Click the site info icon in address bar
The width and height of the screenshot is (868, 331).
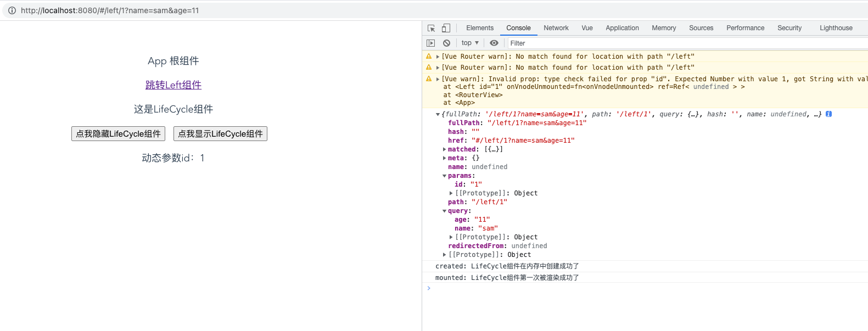pyautogui.click(x=12, y=10)
